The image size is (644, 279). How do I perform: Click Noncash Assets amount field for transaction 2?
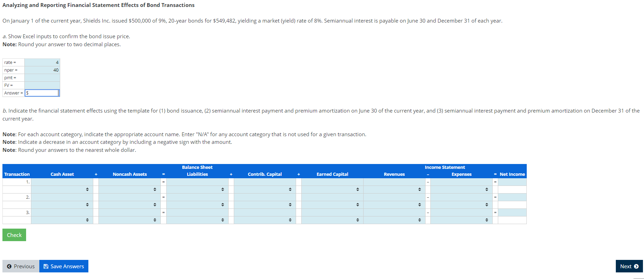tap(129, 197)
